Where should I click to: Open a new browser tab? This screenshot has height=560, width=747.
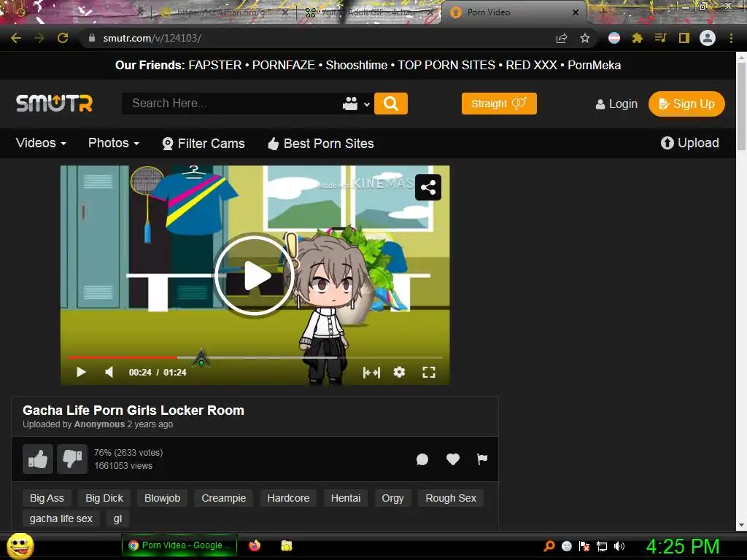602,12
